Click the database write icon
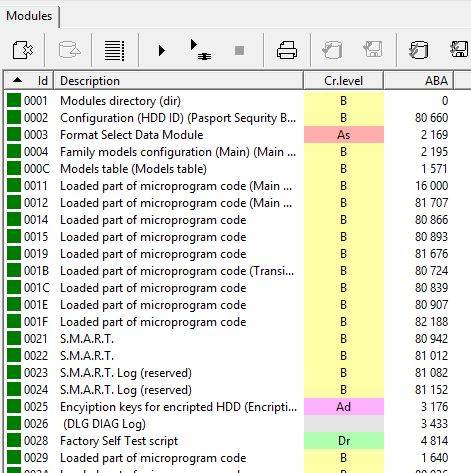The height and width of the screenshot is (473, 471). coord(418,50)
